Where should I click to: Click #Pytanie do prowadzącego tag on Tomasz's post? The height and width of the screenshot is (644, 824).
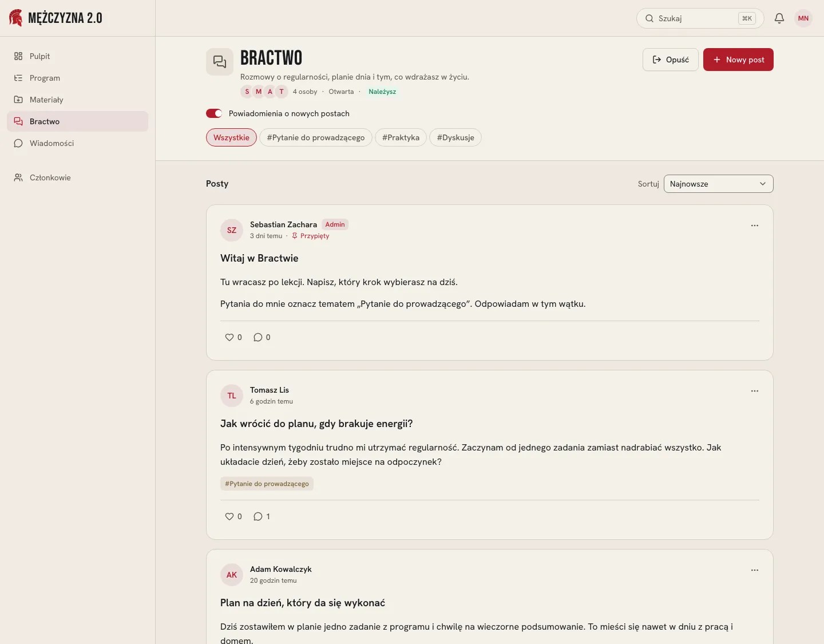point(267,484)
